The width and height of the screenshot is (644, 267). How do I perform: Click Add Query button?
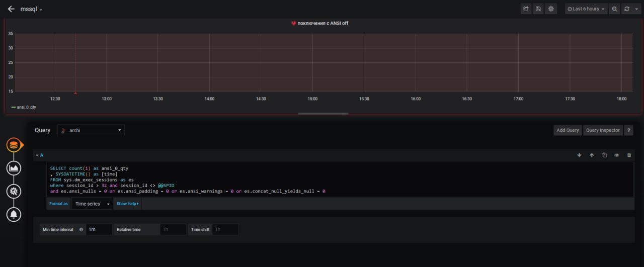(568, 130)
